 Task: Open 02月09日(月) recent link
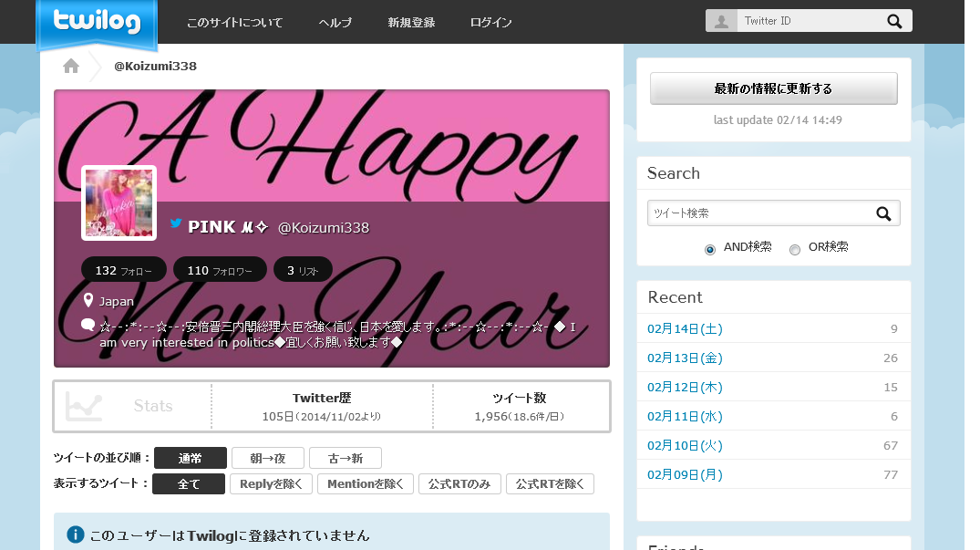pos(685,475)
